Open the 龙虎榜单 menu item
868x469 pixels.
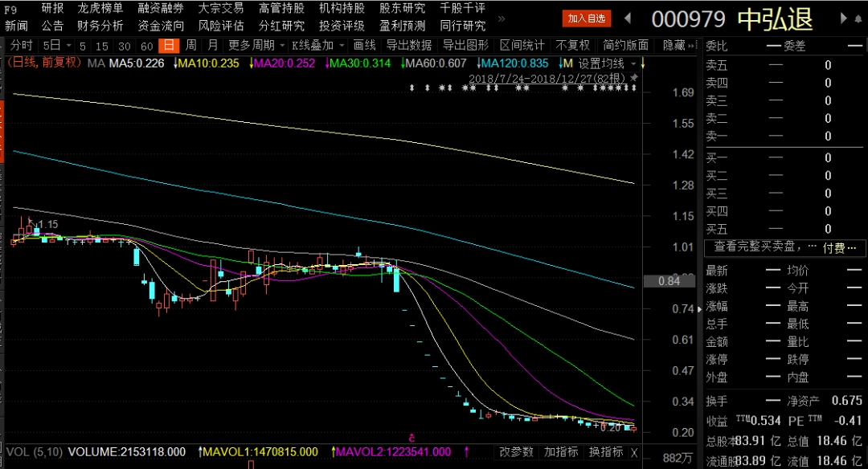pos(100,8)
